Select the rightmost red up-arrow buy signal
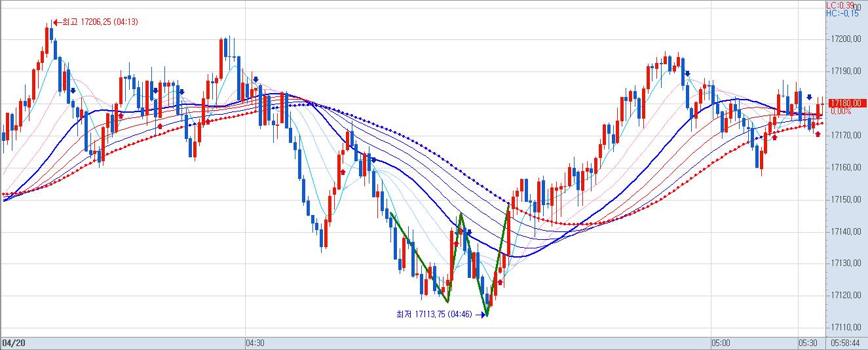868x350 pixels. click(817, 134)
